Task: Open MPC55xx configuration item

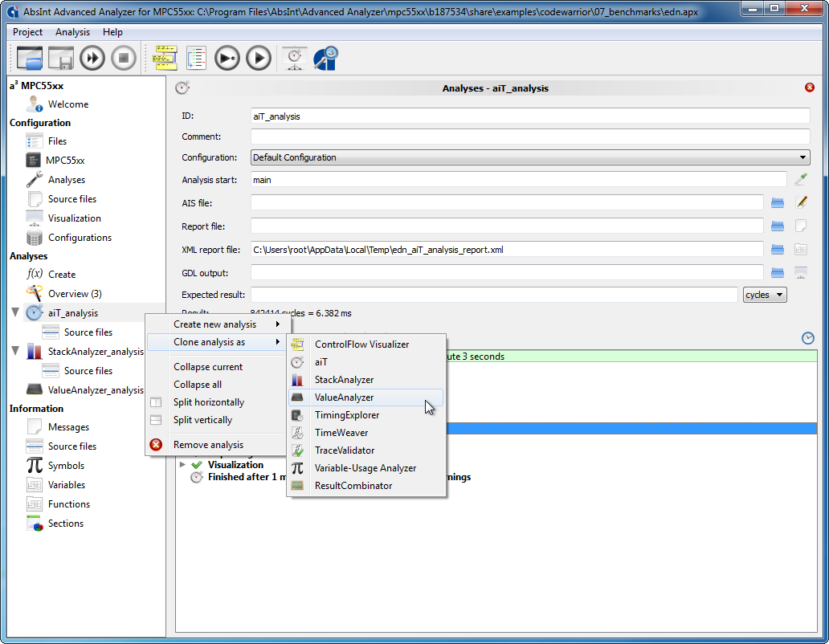Action: pos(65,160)
